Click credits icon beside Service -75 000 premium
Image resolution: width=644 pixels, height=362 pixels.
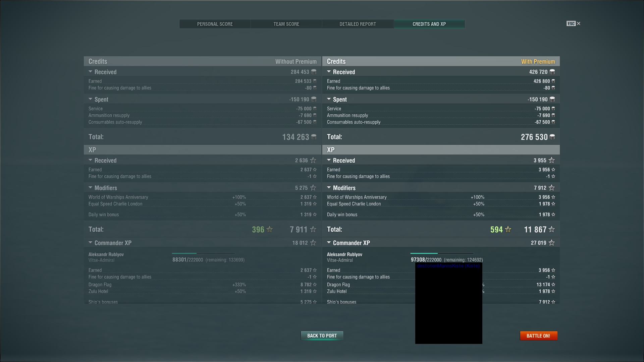click(553, 109)
